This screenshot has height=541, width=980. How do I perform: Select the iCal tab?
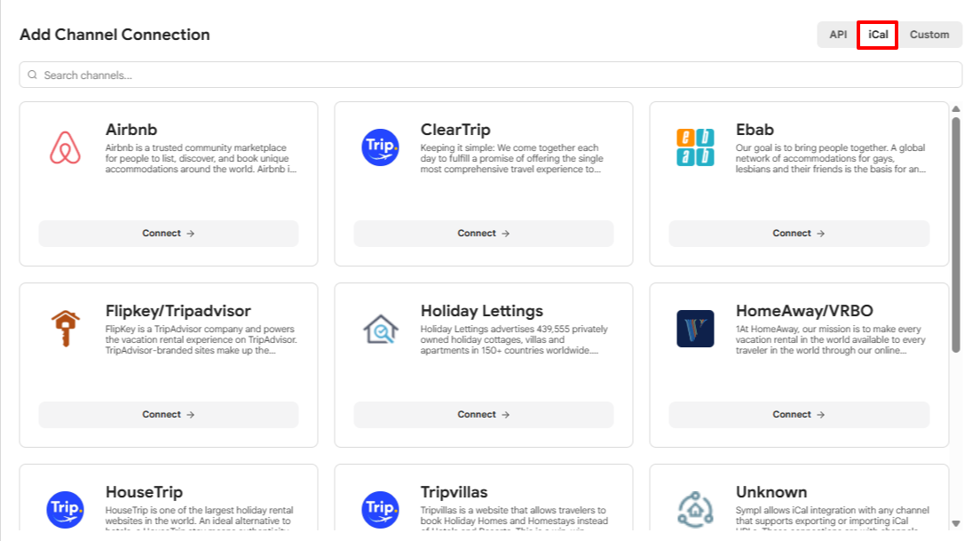(878, 35)
